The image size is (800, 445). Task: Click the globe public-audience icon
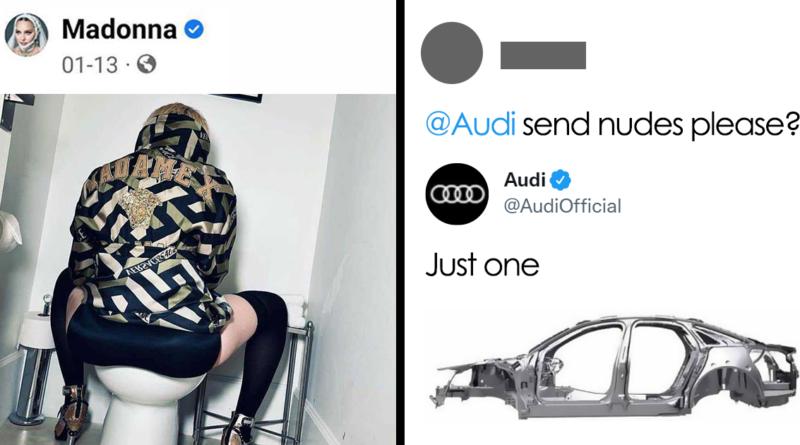(146, 64)
